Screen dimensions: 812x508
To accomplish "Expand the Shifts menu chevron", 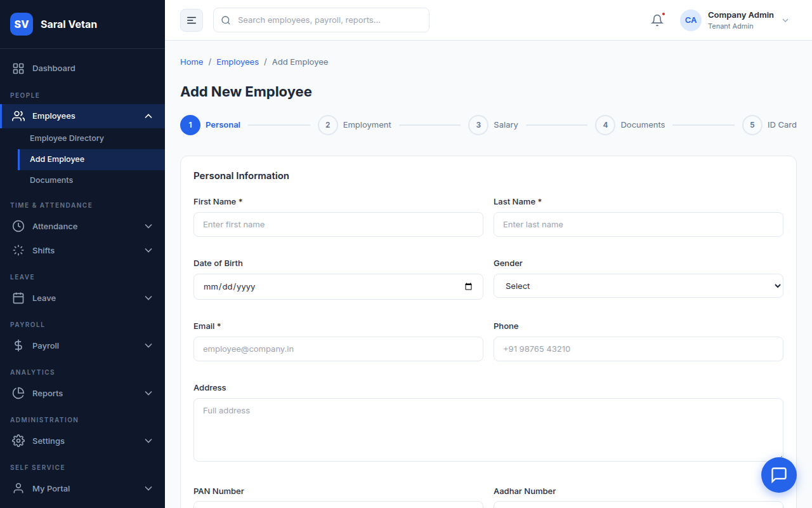I will tap(148, 251).
